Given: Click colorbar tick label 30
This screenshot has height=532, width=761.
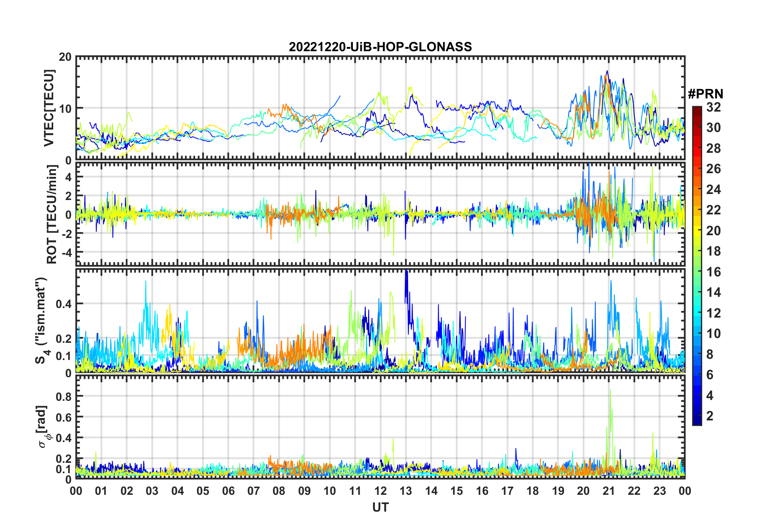Looking at the screenshot, I should 713,128.
